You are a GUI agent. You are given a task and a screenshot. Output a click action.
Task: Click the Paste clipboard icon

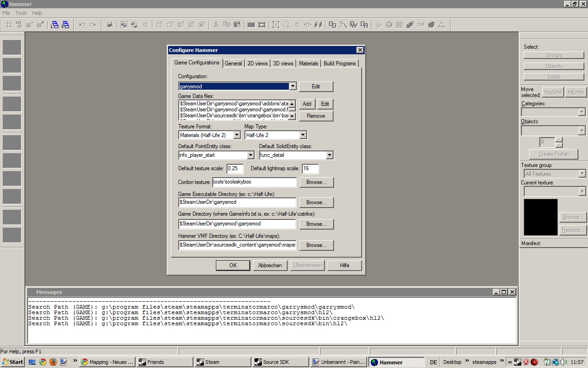click(237, 25)
